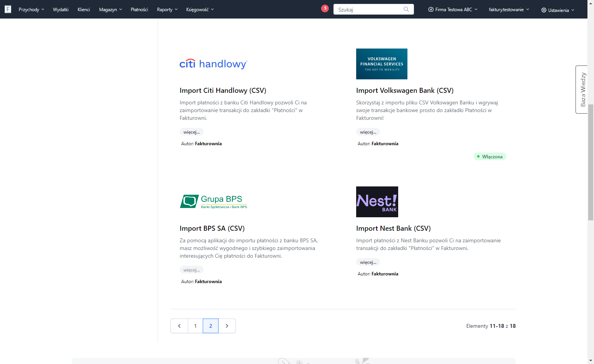Open Import Citi Handlowy (CSV) title
This screenshot has width=594, height=364.
[x=223, y=91]
